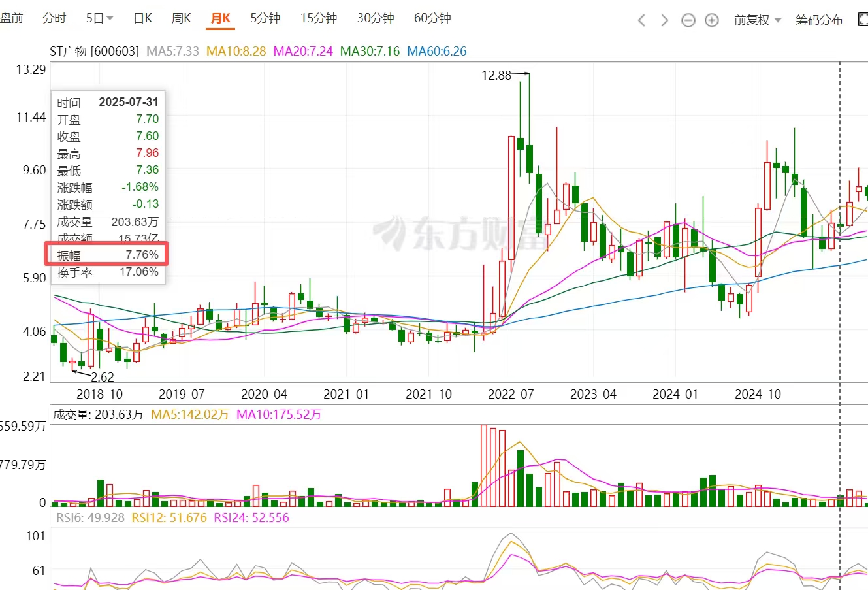Image resolution: width=868 pixels, height=590 pixels.
Task: Click RSI24: 52.556 label
Action: [251, 517]
